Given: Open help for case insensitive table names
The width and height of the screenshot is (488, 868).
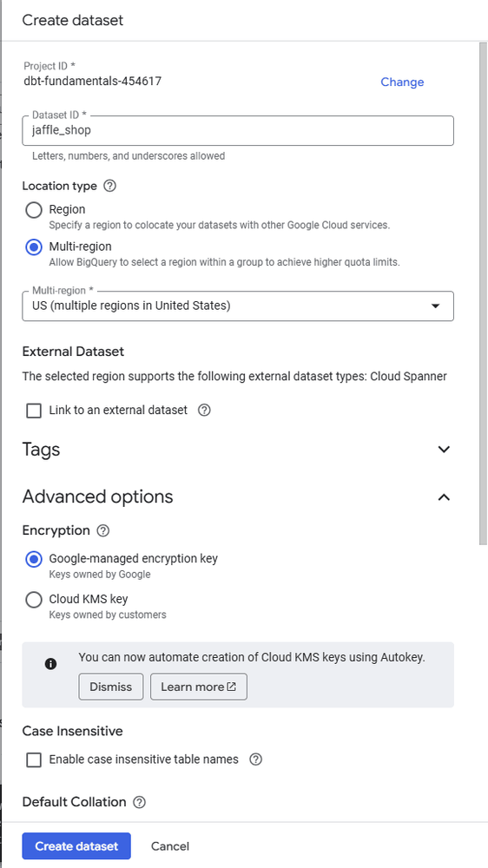Looking at the screenshot, I should [255, 759].
